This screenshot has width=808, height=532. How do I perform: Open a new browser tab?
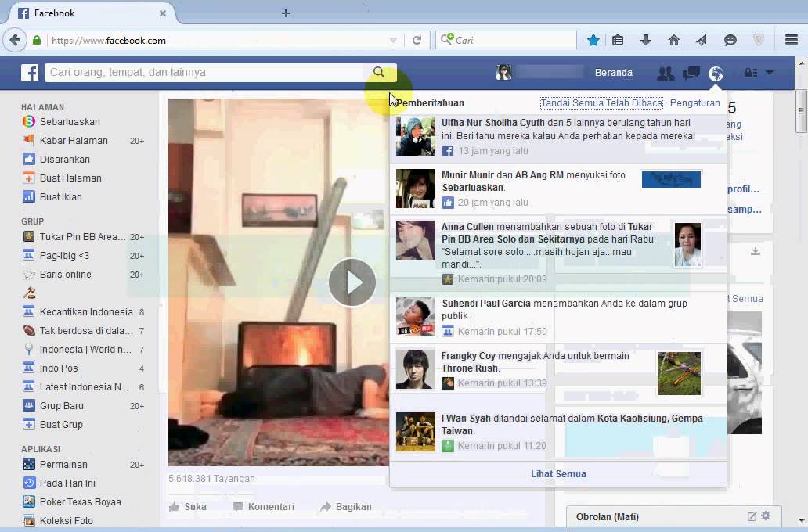pos(286,13)
